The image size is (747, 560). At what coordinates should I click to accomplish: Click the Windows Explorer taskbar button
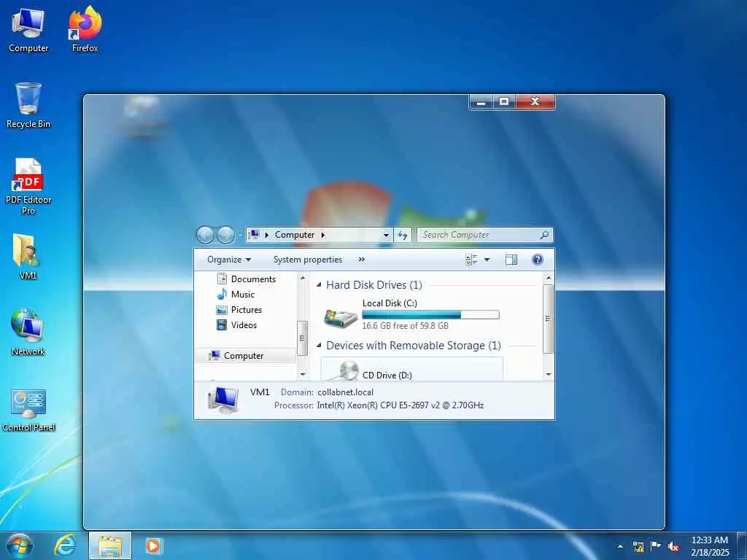(x=110, y=545)
